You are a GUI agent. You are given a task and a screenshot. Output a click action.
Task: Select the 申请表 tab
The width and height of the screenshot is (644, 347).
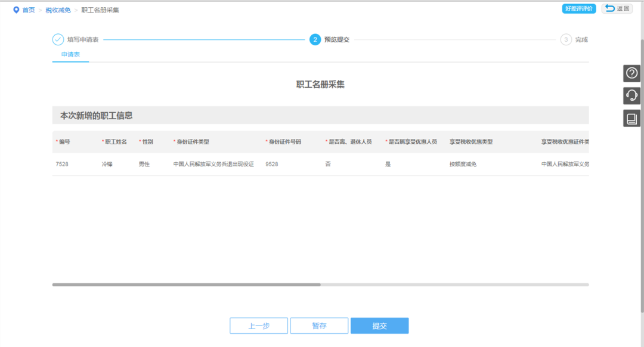pyautogui.click(x=70, y=54)
